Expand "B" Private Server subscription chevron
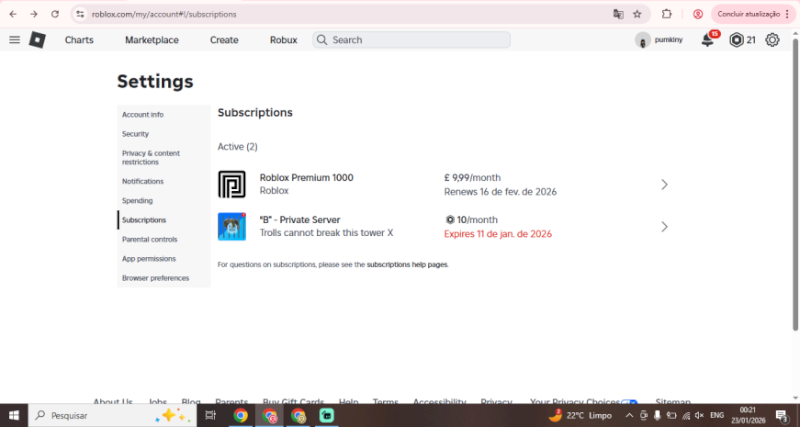Screen dimensions: 800x427 click(x=664, y=227)
